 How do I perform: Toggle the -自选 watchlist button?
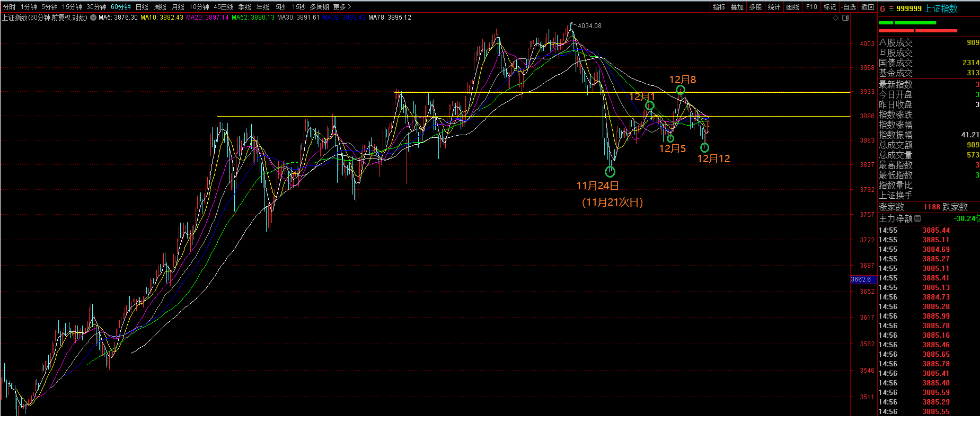coord(849,7)
